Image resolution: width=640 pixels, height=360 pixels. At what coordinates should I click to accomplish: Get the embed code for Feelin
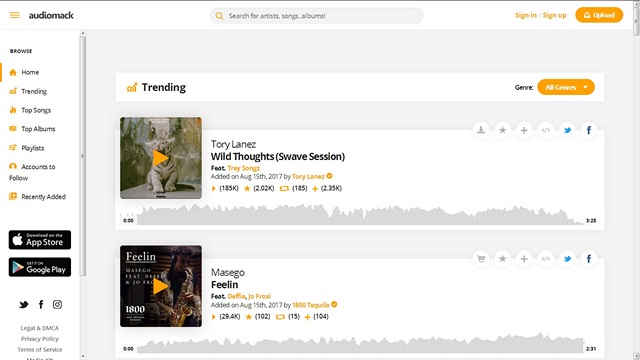[x=546, y=258]
